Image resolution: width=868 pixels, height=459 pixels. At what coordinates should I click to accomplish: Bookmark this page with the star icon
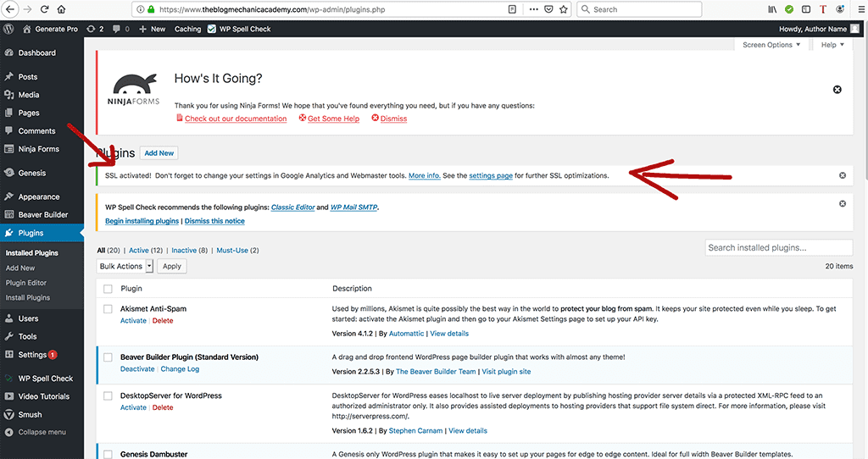pyautogui.click(x=563, y=9)
